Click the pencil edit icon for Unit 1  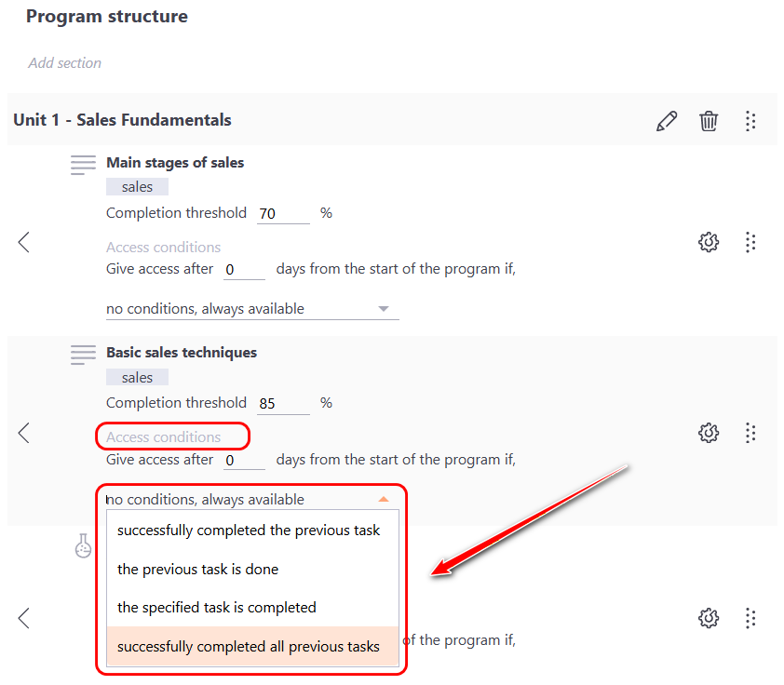tap(667, 121)
